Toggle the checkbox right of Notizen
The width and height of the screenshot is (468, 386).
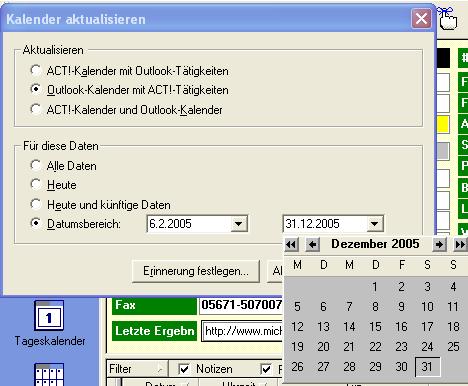[x=266, y=369]
